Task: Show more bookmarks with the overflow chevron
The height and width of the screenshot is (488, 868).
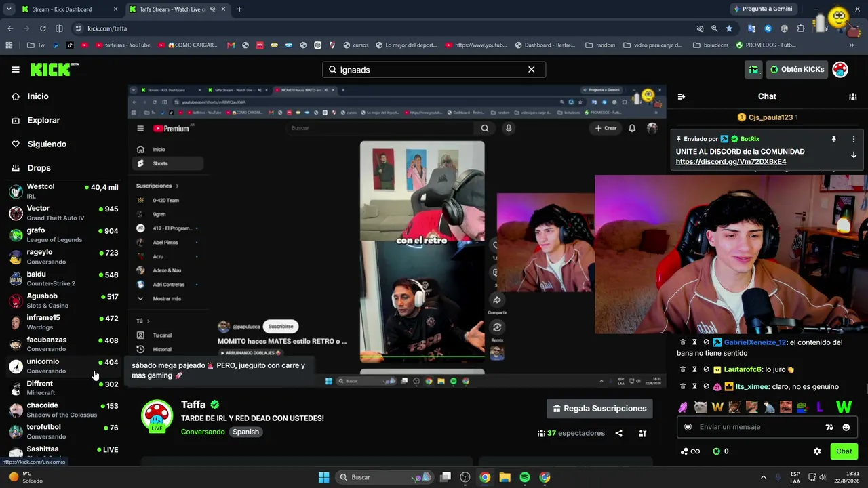Action: pyautogui.click(x=852, y=45)
